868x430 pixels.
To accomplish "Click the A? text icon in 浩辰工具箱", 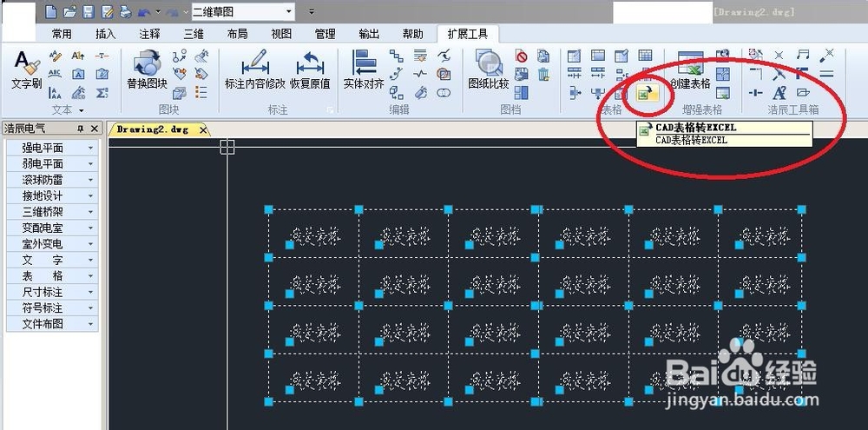I will pos(779,93).
